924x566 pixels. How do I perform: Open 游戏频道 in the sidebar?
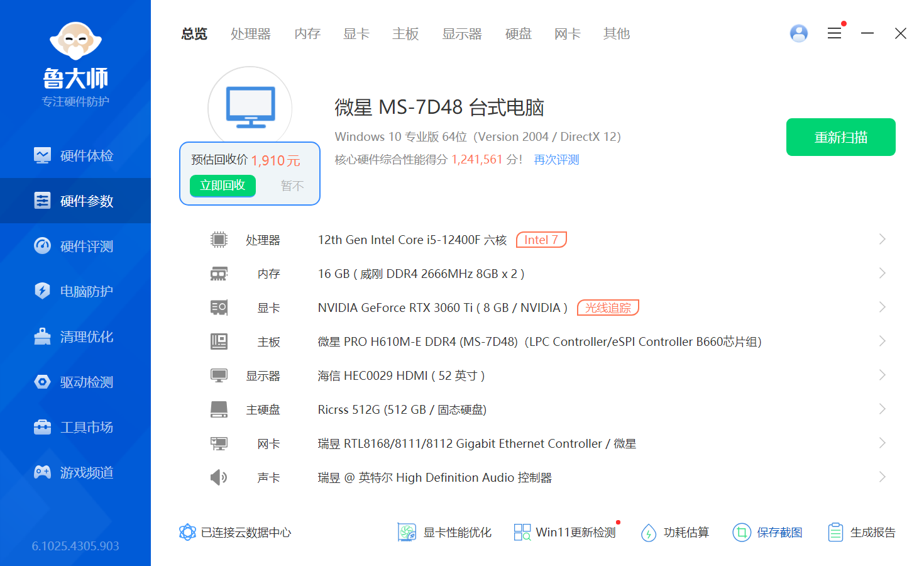[75, 472]
